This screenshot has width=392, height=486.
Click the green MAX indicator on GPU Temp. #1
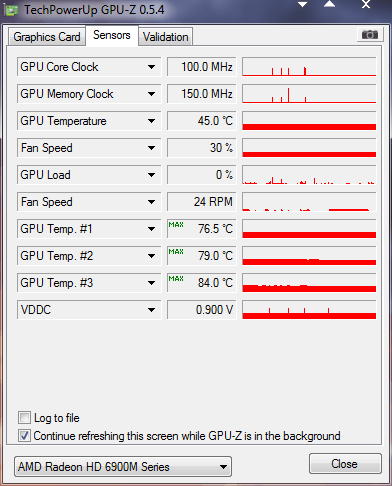pos(176,225)
